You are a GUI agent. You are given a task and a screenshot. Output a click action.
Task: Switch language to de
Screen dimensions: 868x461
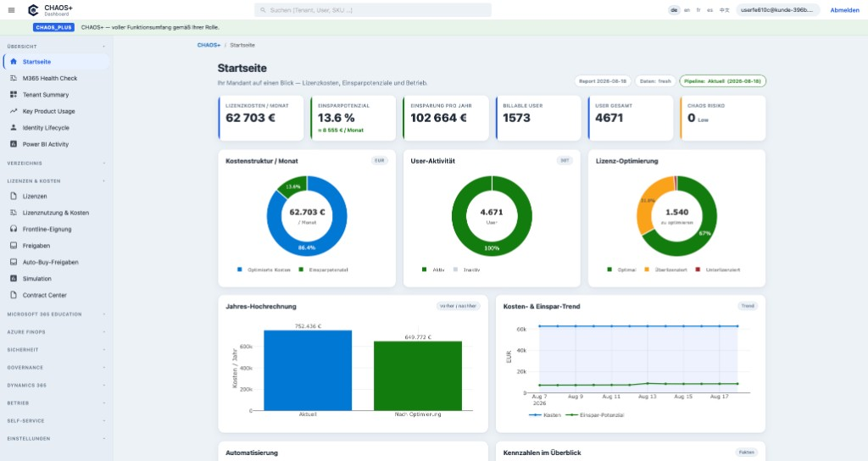pyautogui.click(x=674, y=10)
